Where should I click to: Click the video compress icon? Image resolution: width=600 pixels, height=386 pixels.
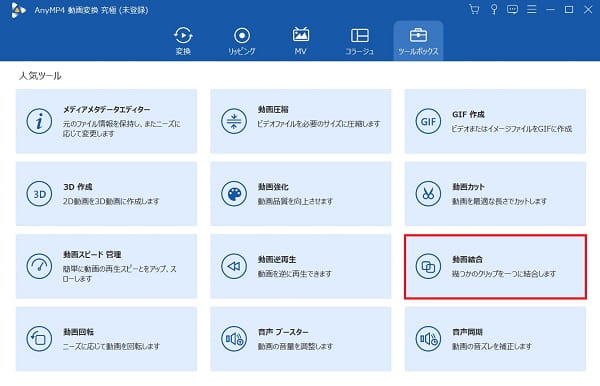(x=234, y=121)
